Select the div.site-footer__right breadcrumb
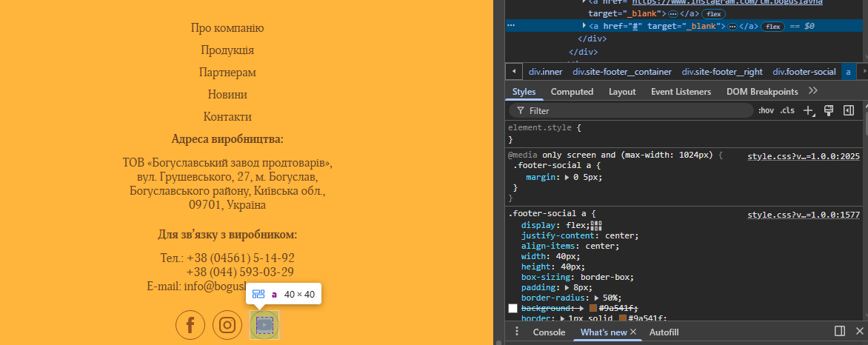This screenshot has height=345, width=868. [x=722, y=72]
